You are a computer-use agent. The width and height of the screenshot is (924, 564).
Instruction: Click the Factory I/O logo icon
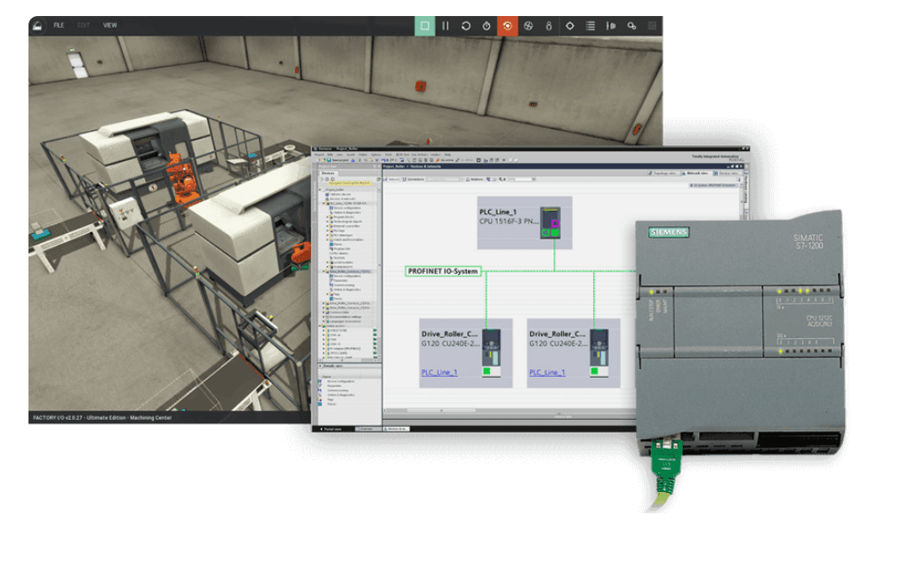37,26
